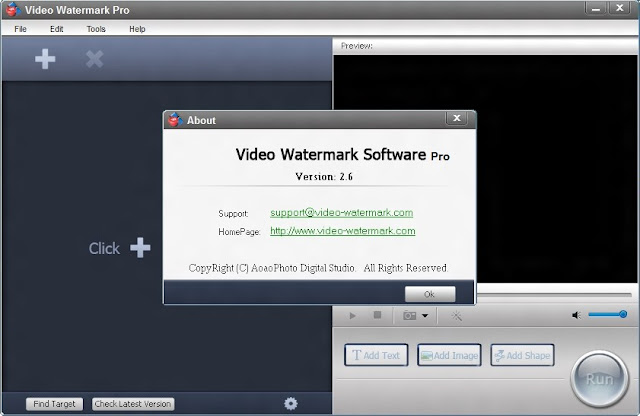640x416 pixels.
Task: Click the Add Text button
Action: coord(376,355)
